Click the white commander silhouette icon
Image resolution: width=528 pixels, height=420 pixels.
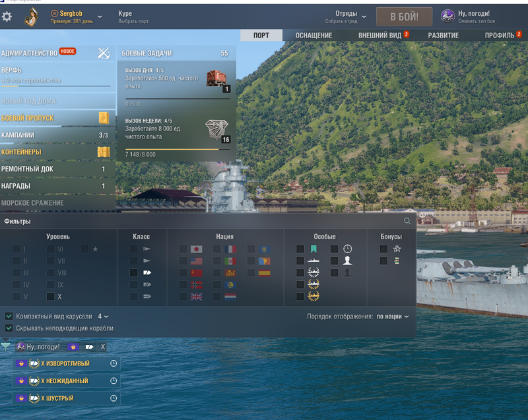(348, 260)
